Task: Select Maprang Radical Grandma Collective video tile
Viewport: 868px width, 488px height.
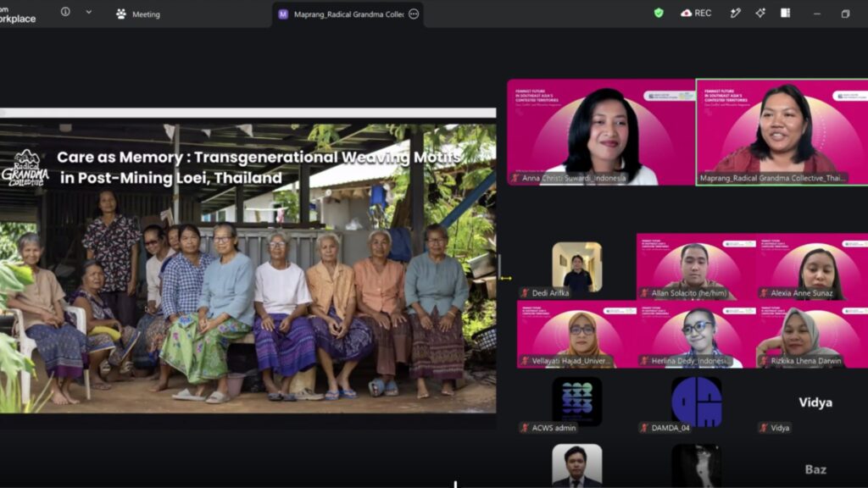Action: [x=782, y=131]
